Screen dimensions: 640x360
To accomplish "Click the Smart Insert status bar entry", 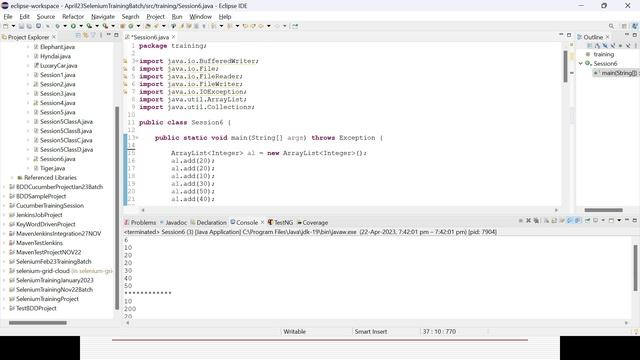I will tap(371, 331).
